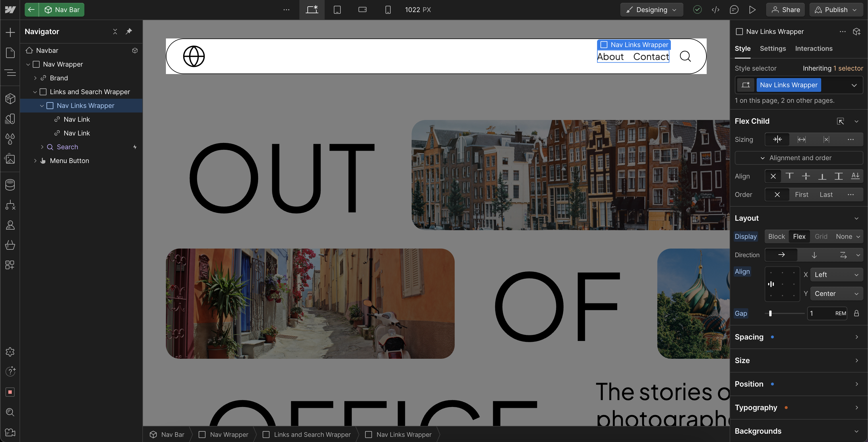Open the Designing mode dropdown
The width and height of the screenshot is (868, 442).
coord(652,10)
